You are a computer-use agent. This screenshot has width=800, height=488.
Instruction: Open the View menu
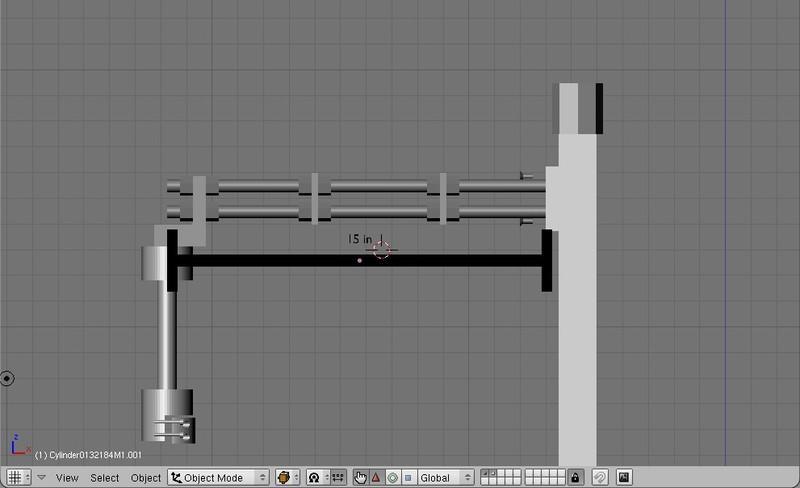(67, 478)
